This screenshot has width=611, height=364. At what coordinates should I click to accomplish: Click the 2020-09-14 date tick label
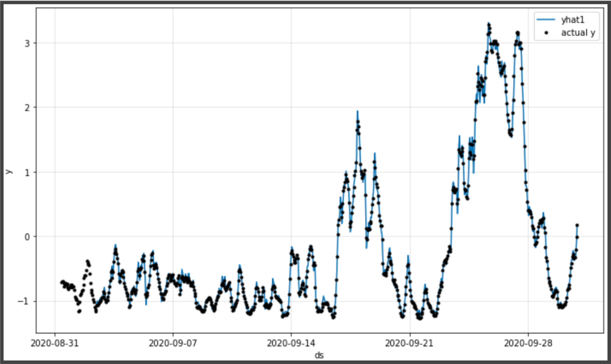pos(291,343)
